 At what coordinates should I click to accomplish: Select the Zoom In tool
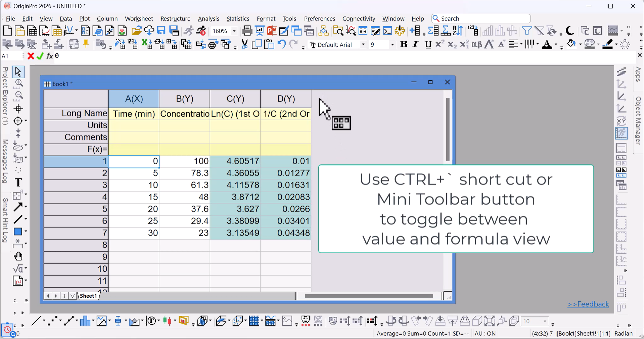point(19,84)
